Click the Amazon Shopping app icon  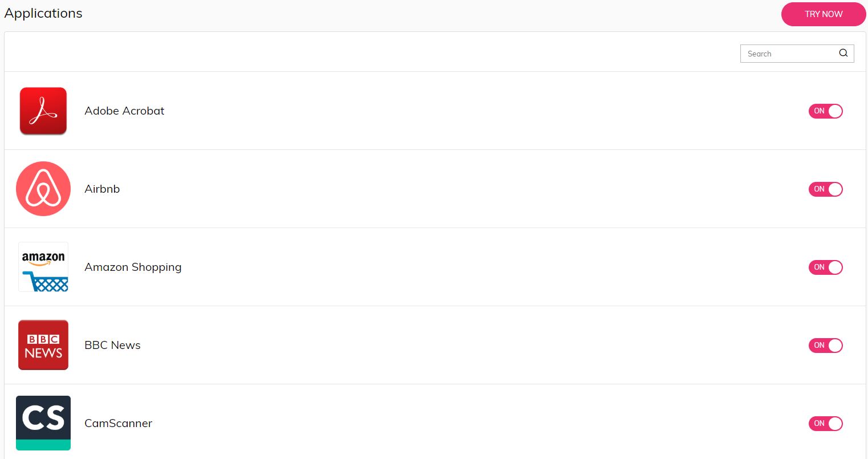(43, 267)
